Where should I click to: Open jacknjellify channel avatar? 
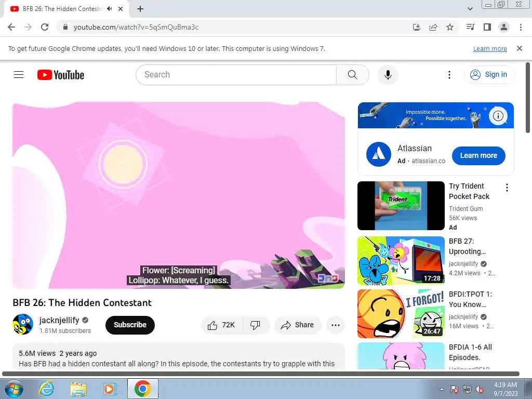click(x=23, y=324)
